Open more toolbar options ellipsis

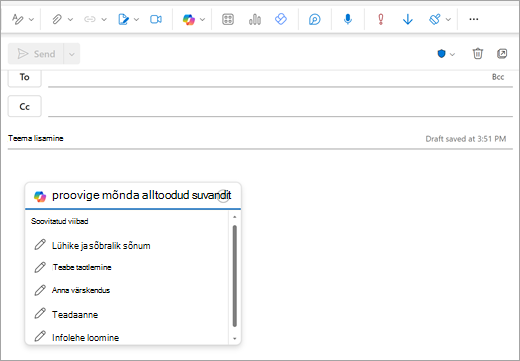coord(474,19)
